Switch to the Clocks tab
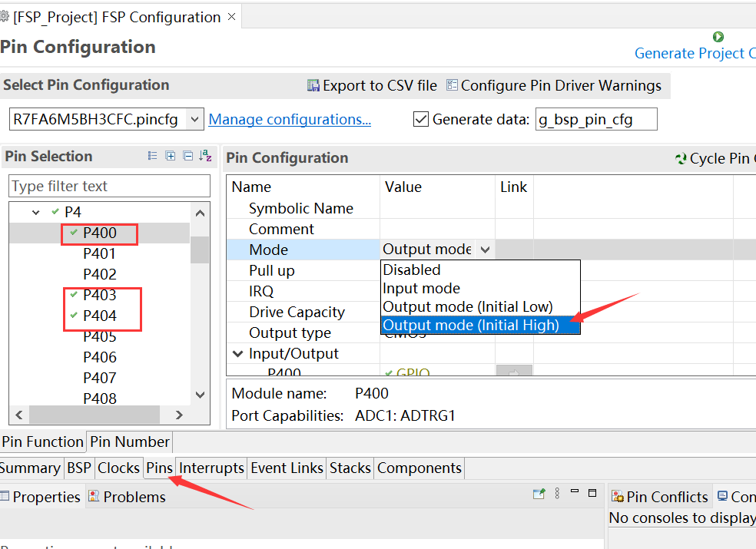Screen dimensions: 756x549 (118, 468)
